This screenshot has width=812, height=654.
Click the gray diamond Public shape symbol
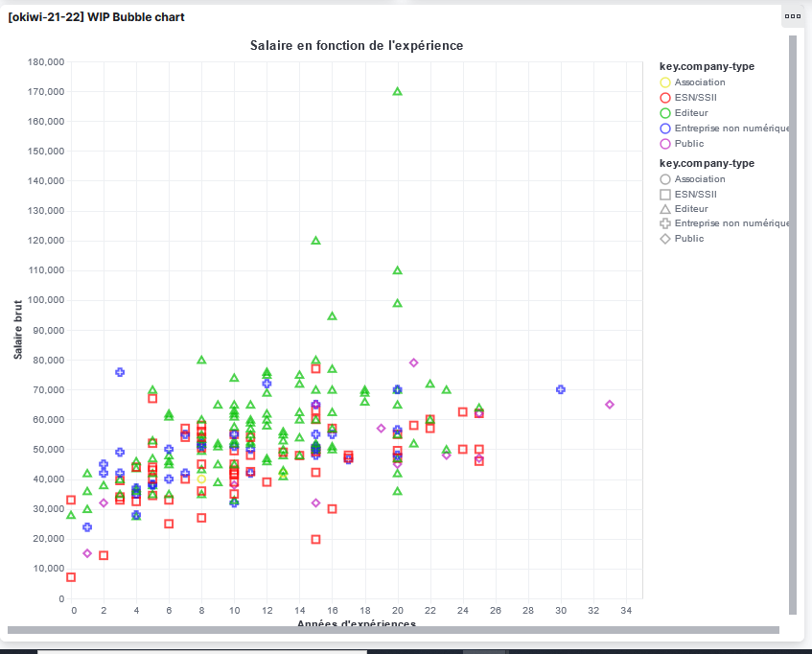[665, 239]
